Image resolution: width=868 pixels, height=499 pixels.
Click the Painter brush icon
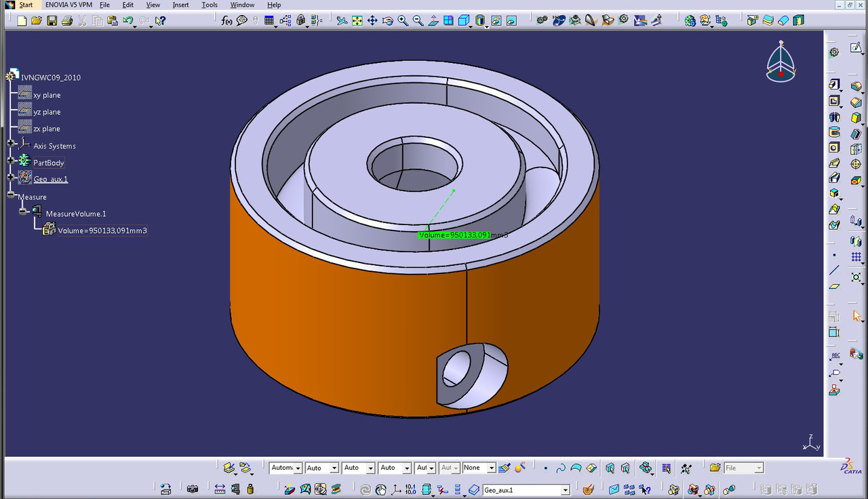pos(504,468)
